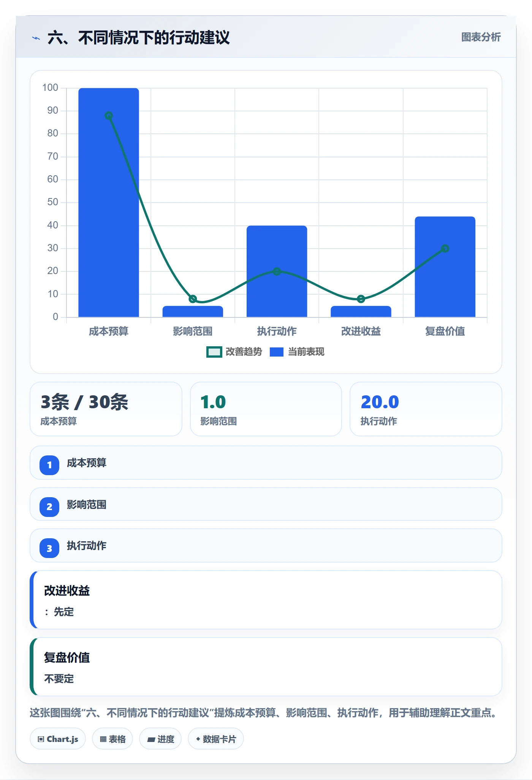Click the trend line point above 改进收益
Viewport: 532px width, 780px height.
coord(361,299)
